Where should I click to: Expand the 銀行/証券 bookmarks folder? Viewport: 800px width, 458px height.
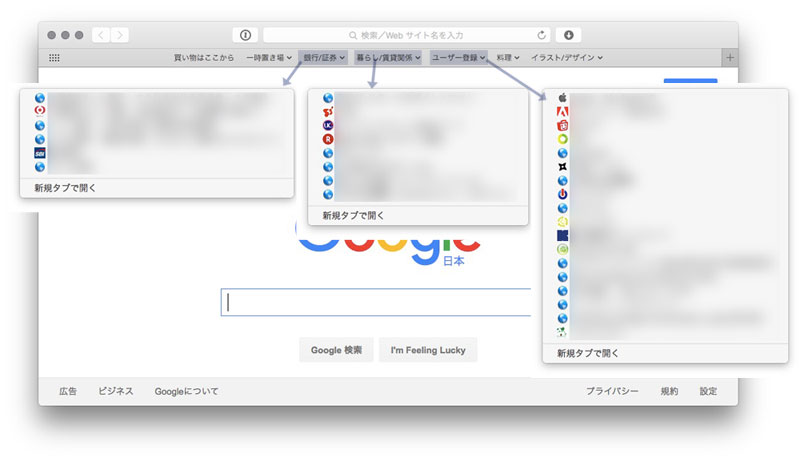(324, 58)
